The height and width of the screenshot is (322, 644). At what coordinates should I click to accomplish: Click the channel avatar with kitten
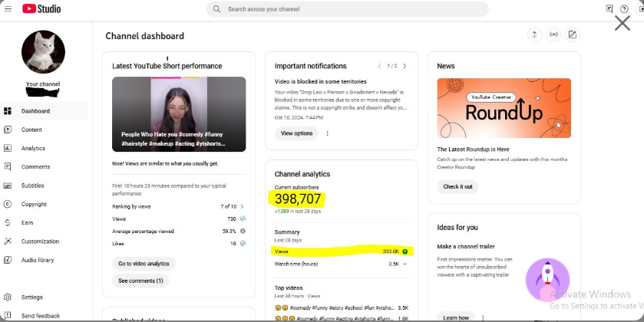pyautogui.click(x=43, y=51)
